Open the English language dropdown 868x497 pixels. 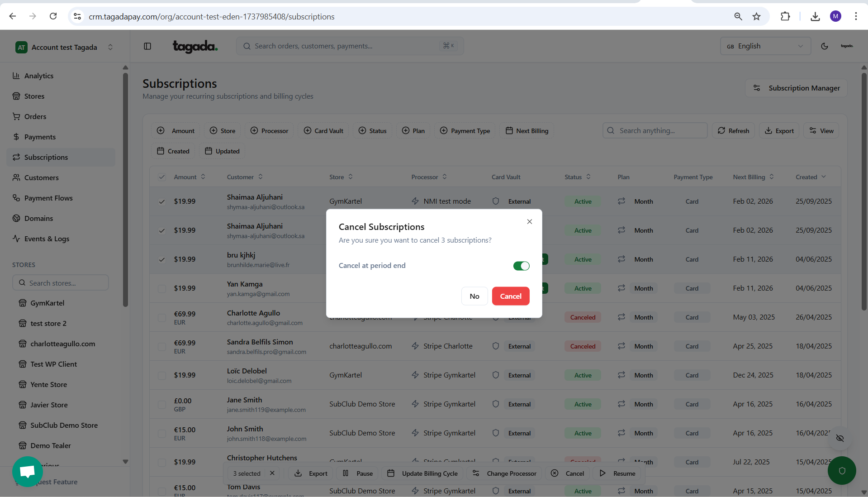tap(765, 46)
